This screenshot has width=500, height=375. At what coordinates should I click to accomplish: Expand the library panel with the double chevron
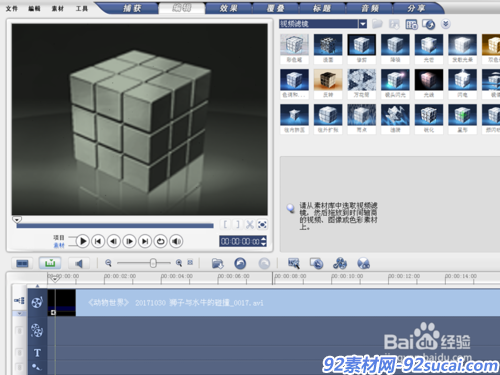[445, 24]
